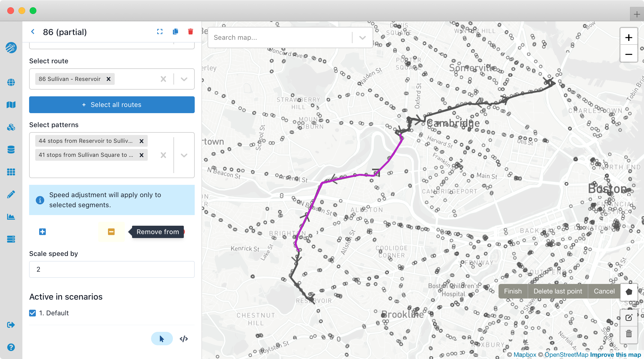Screen dimensions: 644x359
Task: Click the trash icon to delete the modification
Action: (x=191, y=32)
